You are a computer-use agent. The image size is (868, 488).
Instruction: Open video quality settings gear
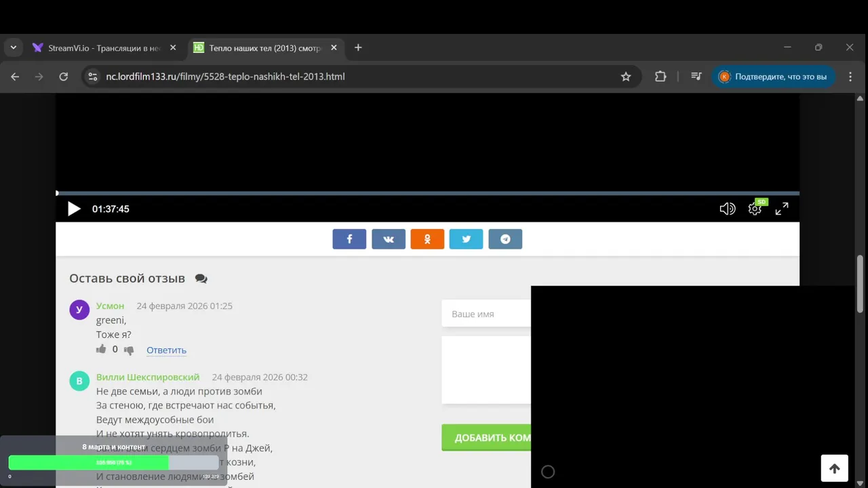click(755, 209)
